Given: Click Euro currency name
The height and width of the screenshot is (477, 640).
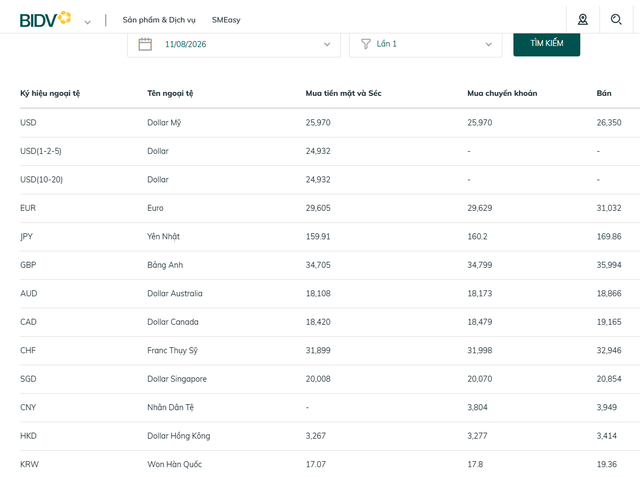Looking at the screenshot, I should tap(155, 208).
